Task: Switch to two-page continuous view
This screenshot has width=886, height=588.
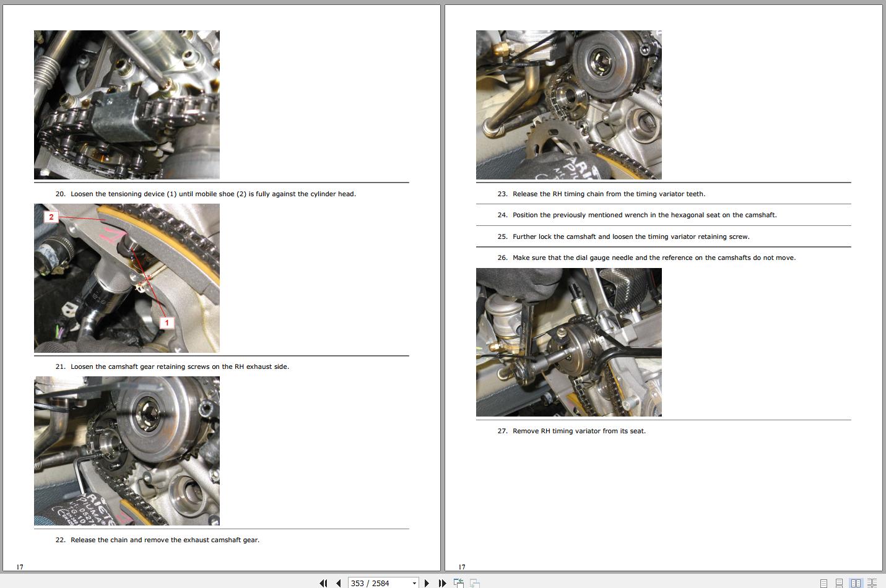Action: (872, 583)
